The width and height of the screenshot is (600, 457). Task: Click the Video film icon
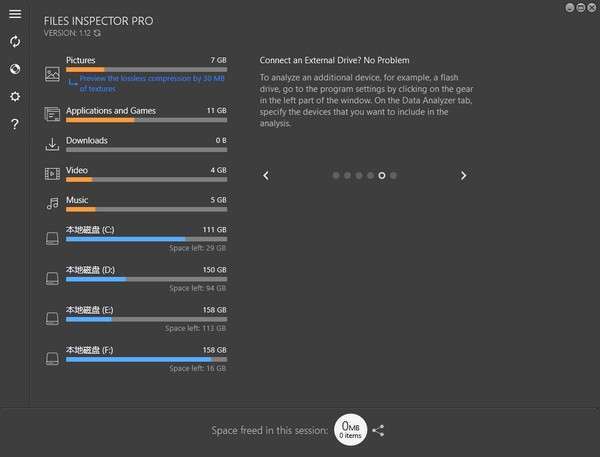[x=53, y=174]
